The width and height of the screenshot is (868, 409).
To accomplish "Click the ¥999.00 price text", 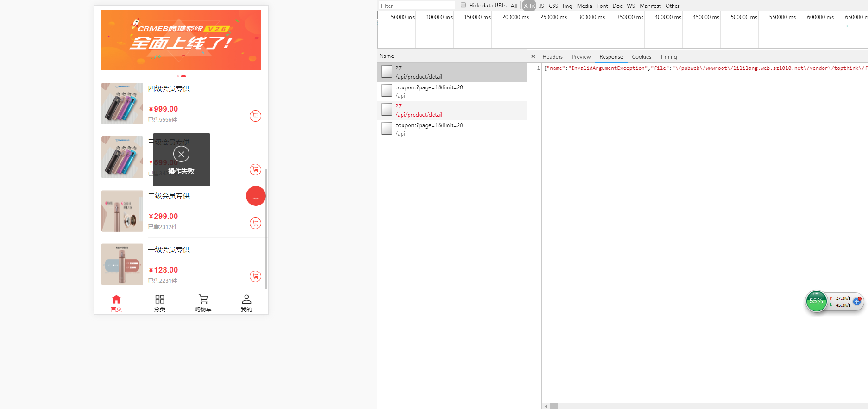I will tap(163, 109).
